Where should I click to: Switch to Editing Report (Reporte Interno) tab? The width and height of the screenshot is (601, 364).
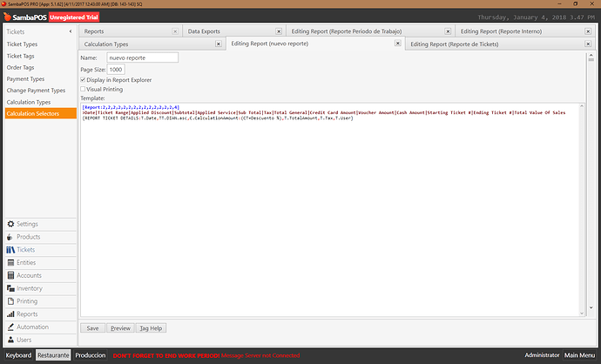coord(501,31)
